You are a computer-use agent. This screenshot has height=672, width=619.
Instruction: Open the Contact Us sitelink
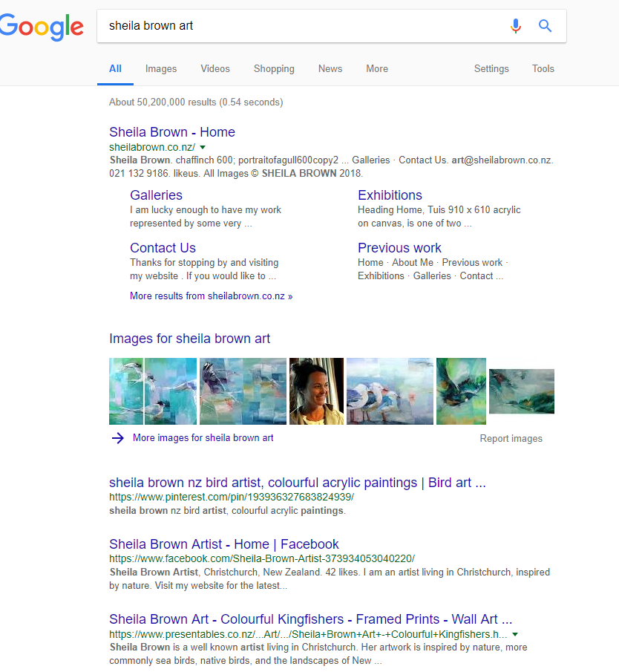tap(163, 248)
